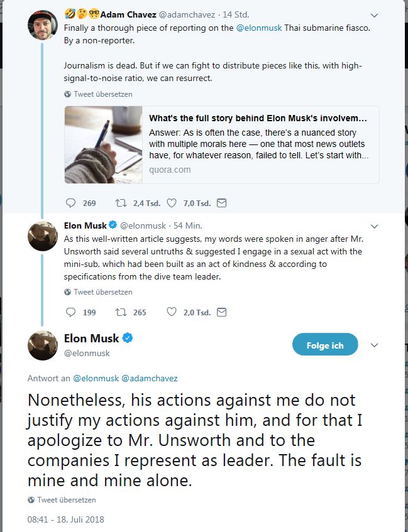
Task: Like Adam Chavez's tweet with heart icon
Action: click(172, 203)
